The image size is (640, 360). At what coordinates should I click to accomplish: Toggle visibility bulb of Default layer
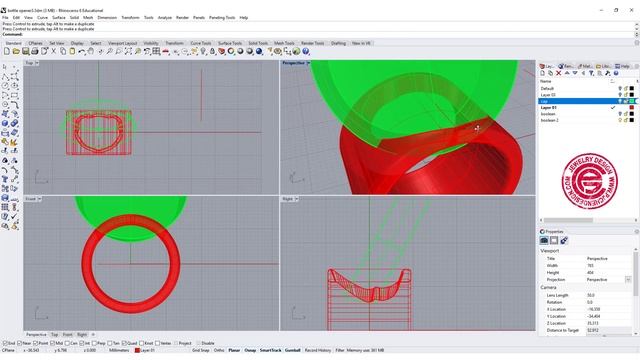click(620, 88)
